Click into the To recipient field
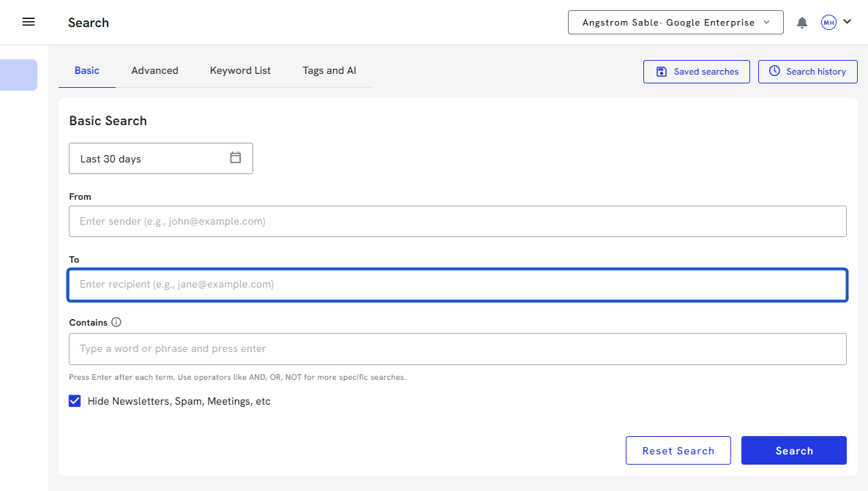868x491 pixels. (457, 285)
